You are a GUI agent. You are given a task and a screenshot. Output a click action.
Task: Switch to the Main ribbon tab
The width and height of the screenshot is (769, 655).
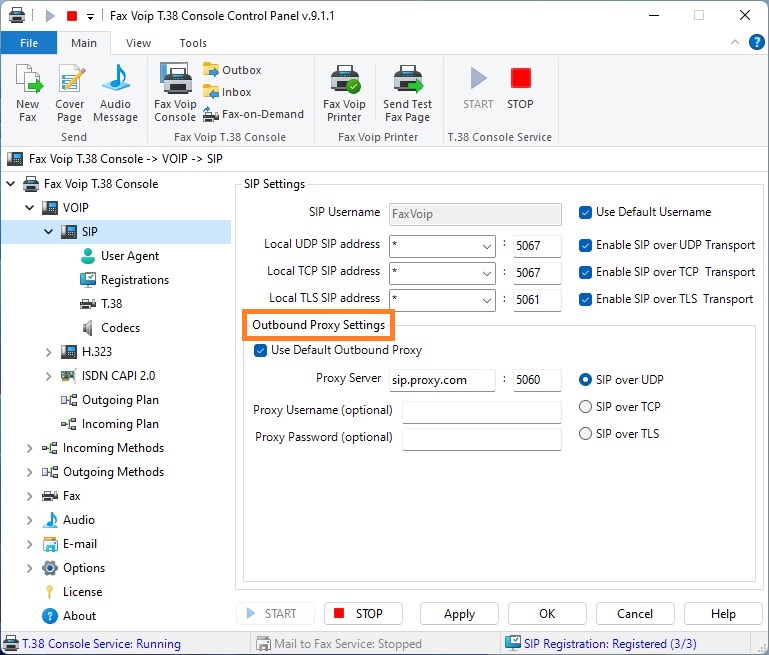84,43
